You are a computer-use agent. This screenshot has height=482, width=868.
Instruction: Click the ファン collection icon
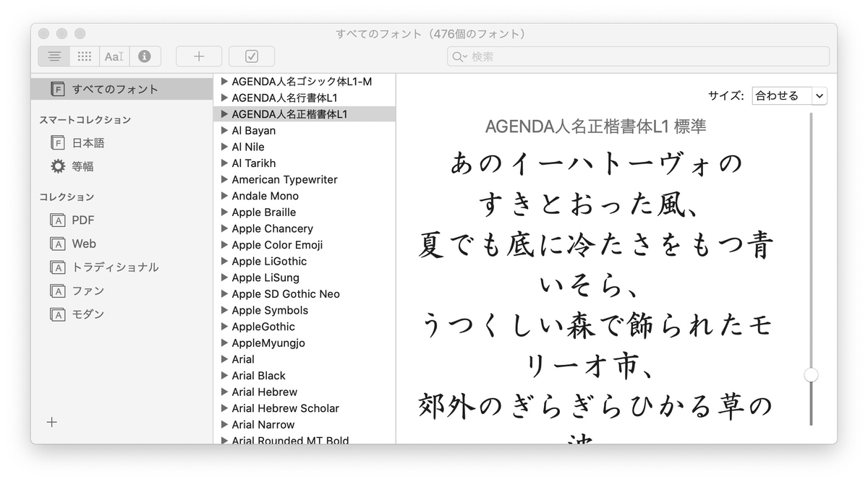pos(58,291)
